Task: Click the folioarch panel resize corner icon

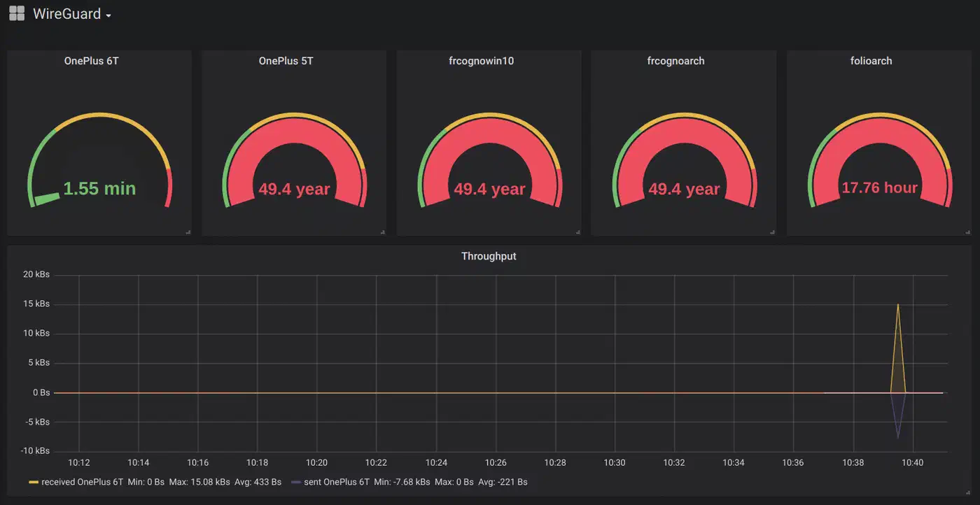Action: point(967,232)
